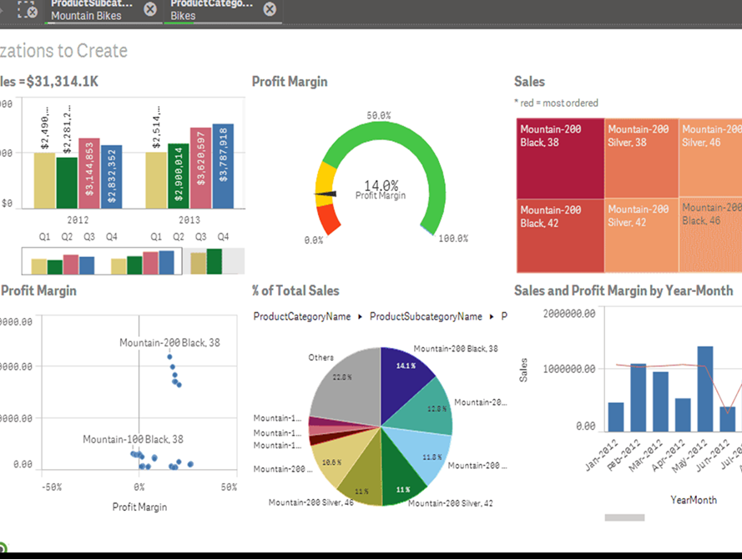Screen dimensions: 742x560
Task: Click ProductSubcategoryName in the drill-down breadcrumb
Action: 426,316
